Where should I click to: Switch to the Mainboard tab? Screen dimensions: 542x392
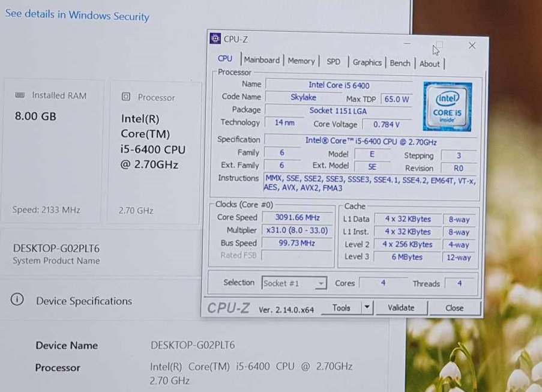(x=262, y=60)
